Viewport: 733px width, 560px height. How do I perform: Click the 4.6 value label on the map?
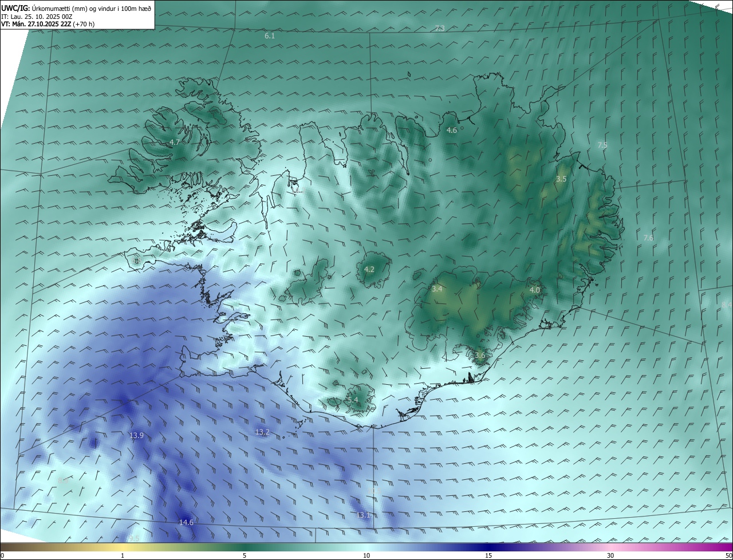(x=452, y=131)
